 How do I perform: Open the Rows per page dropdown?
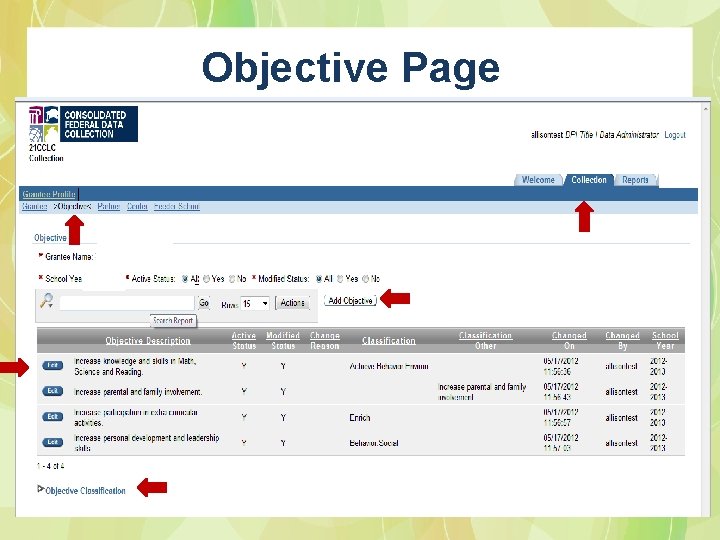pos(255,304)
